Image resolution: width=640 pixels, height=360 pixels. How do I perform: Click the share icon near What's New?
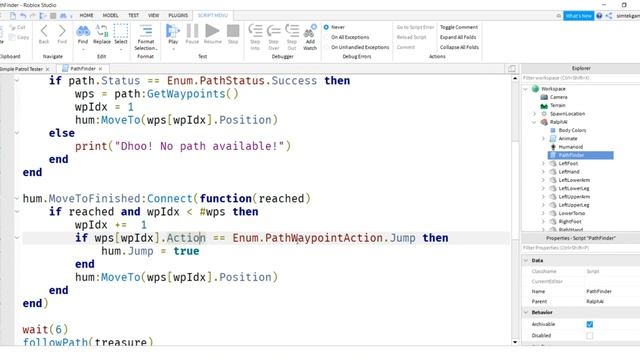(x=609, y=16)
